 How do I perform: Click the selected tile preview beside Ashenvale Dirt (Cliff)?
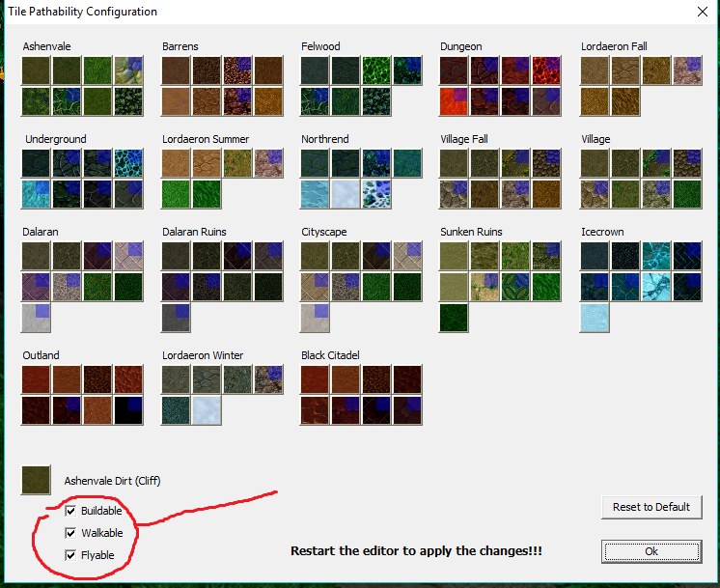[36, 480]
